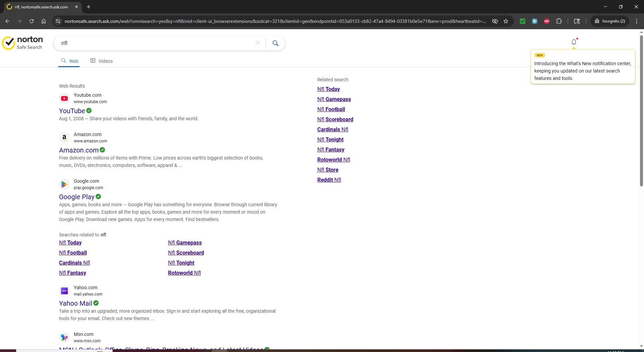This screenshot has width=644, height=352.
Task: Click the safe checkmark beside Amazon.com
Action: [x=102, y=150]
